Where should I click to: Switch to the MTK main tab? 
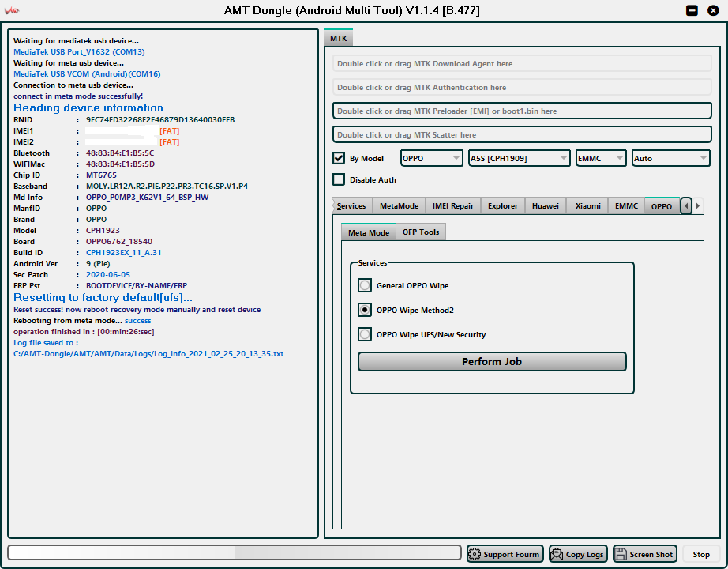[x=339, y=38]
